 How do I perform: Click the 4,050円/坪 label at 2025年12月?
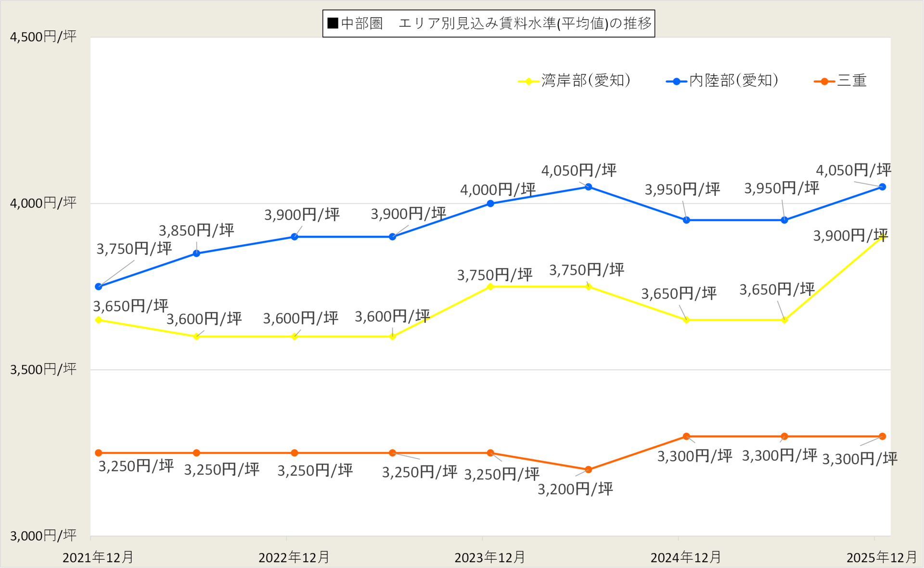click(x=853, y=170)
